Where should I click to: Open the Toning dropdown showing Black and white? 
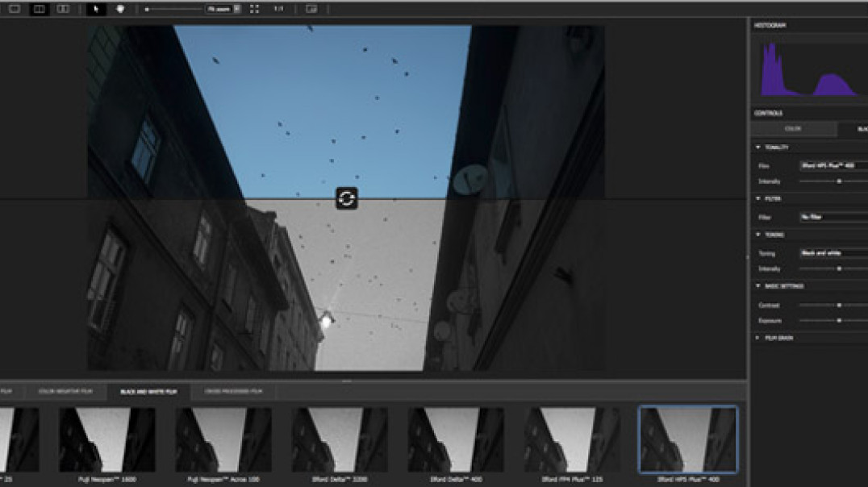click(833, 253)
